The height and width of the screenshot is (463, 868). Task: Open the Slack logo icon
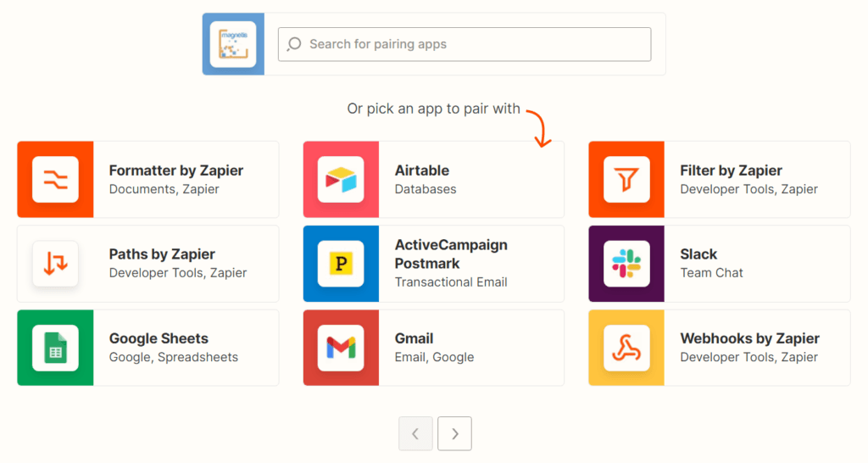coord(626,264)
